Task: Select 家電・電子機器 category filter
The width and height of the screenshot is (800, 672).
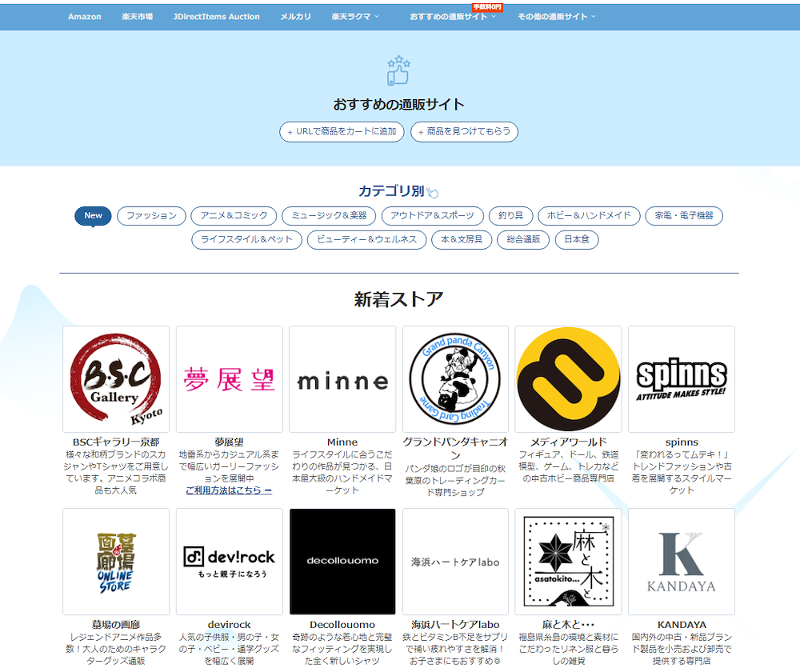Action: (684, 216)
